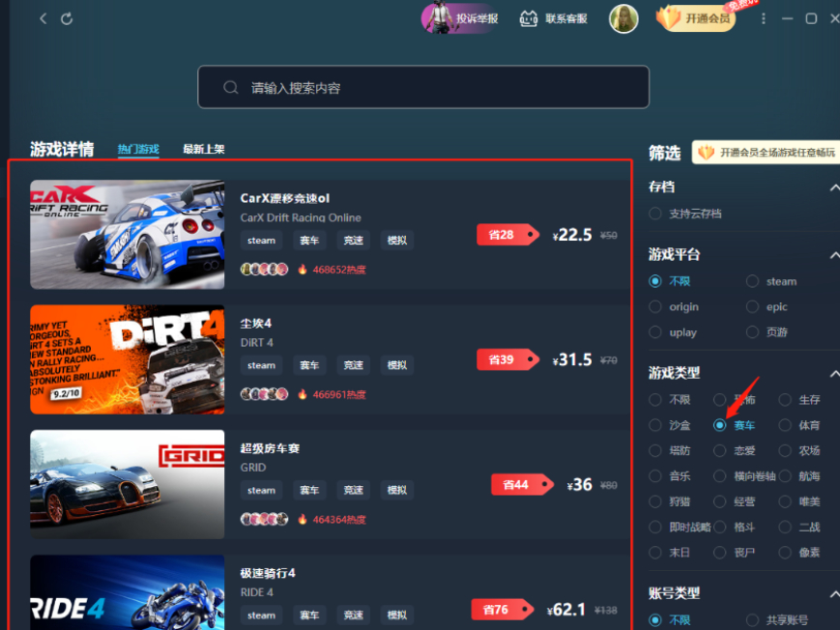840x630 pixels.
Task: Select the 生存 game type radio
Action: 785,400
